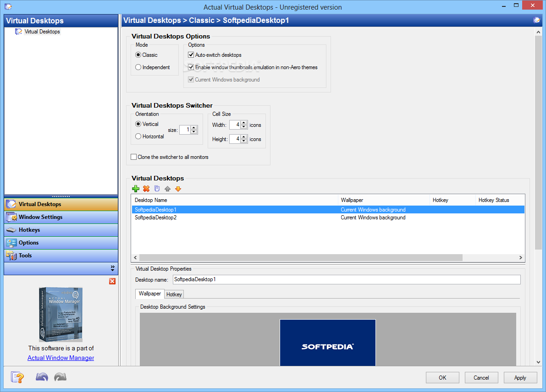The height and width of the screenshot is (392, 546).
Task: Click the Desktop name input field
Action: coord(347,279)
